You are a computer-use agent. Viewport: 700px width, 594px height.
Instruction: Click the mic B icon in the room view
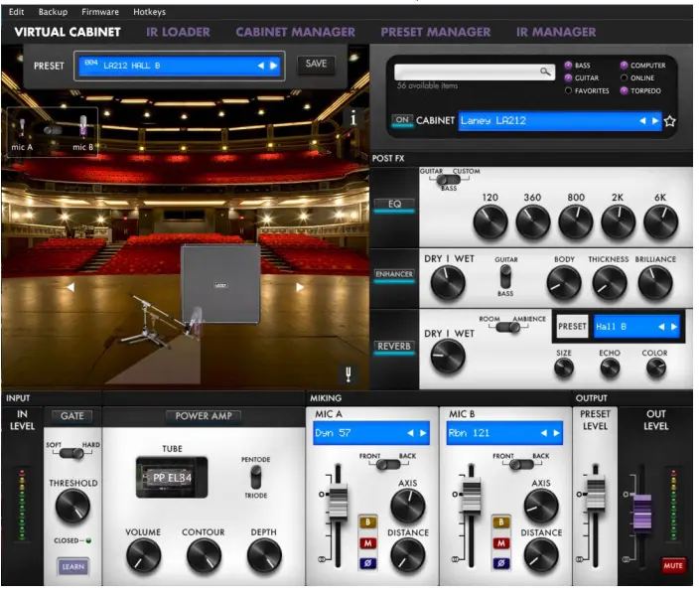(83, 126)
